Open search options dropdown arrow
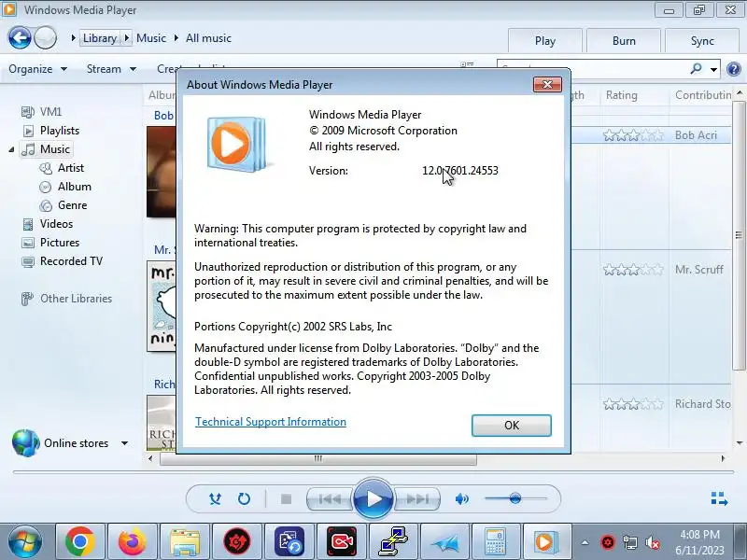This screenshot has height=560, width=747. pyautogui.click(x=713, y=69)
